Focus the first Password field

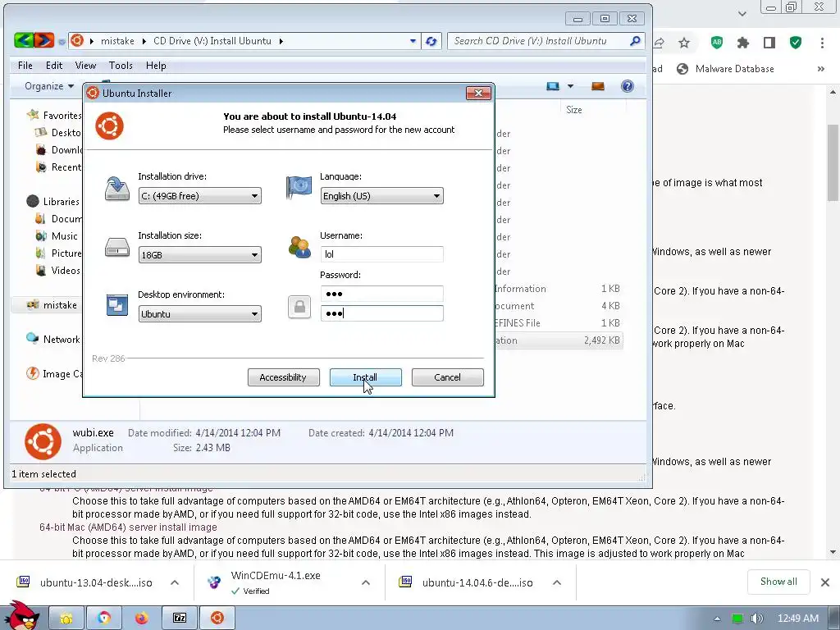(x=382, y=294)
